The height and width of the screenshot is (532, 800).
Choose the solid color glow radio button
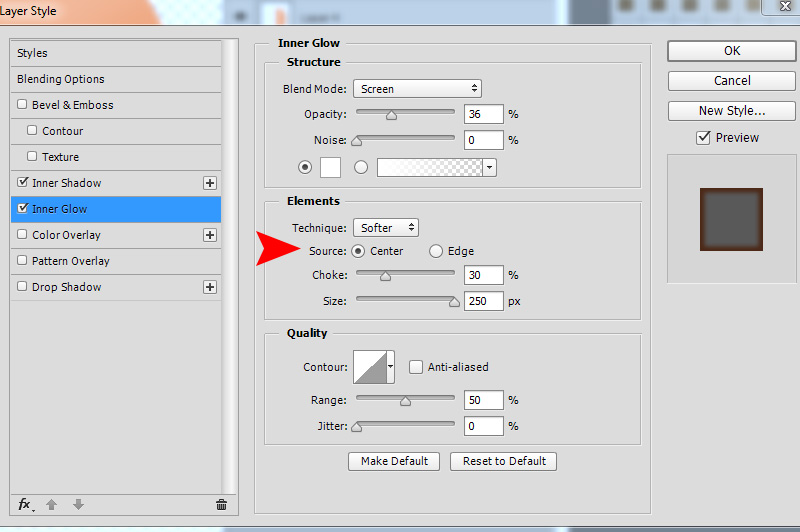click(305, 167)
